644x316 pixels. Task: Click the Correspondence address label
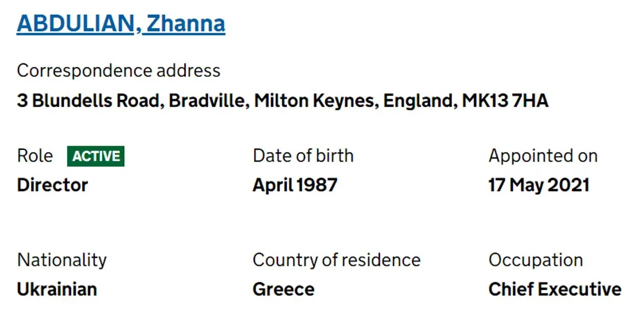(x=119, y=71)
